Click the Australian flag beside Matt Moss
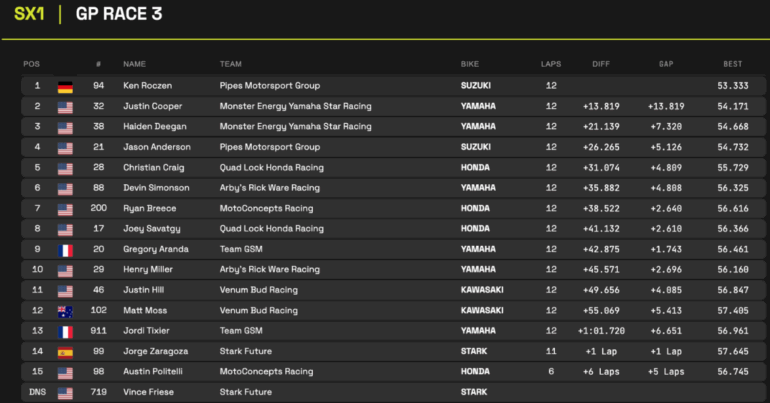The height and width of the screenshot is (403, 770). pyautogui.click(x=66, y=311)
